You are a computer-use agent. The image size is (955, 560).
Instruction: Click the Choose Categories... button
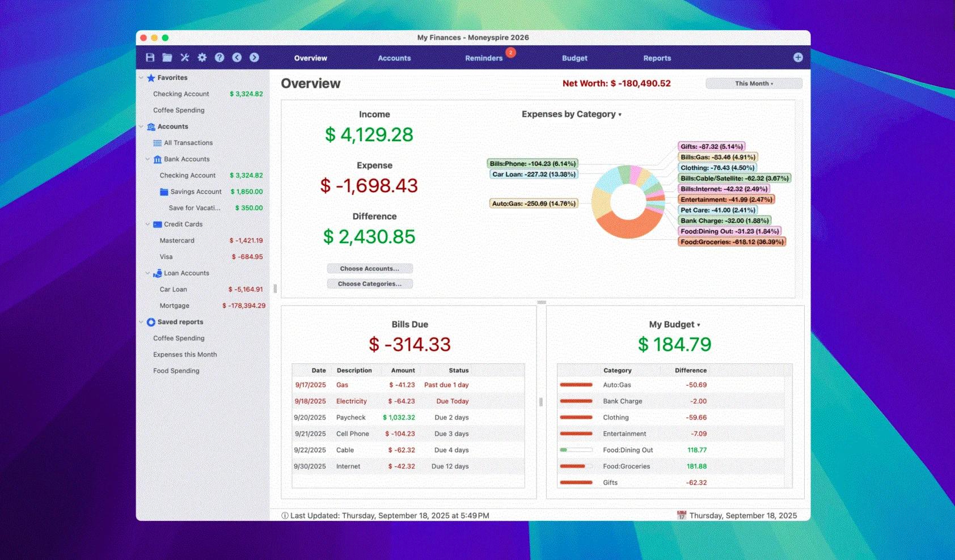point(370,284)
